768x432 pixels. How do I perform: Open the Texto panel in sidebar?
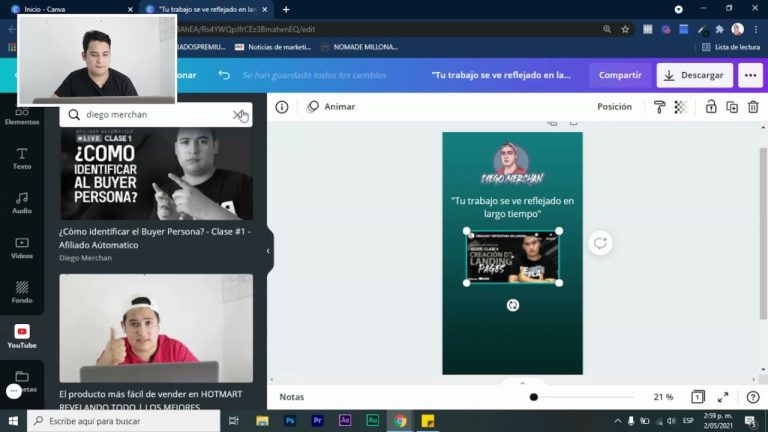click(x=22, y=158)
